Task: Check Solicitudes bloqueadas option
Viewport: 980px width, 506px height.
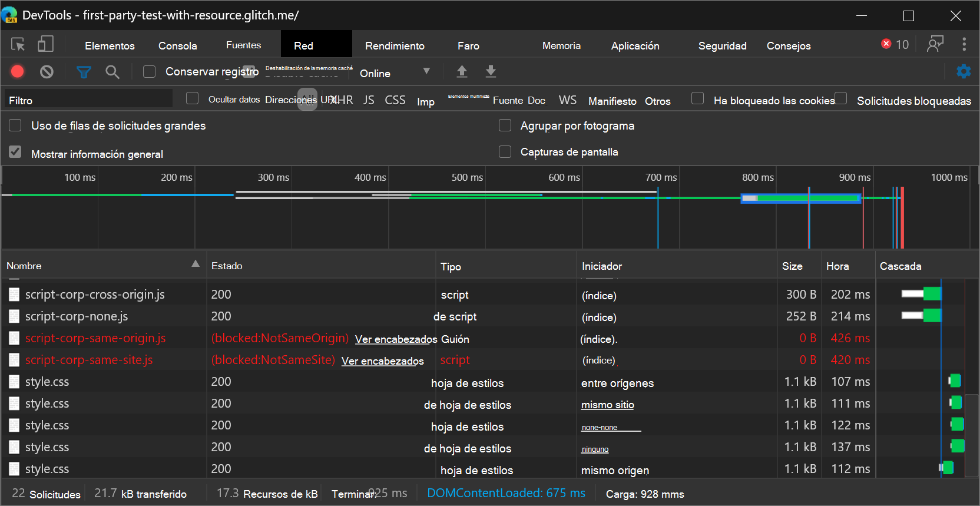Action: click(841, 98)
